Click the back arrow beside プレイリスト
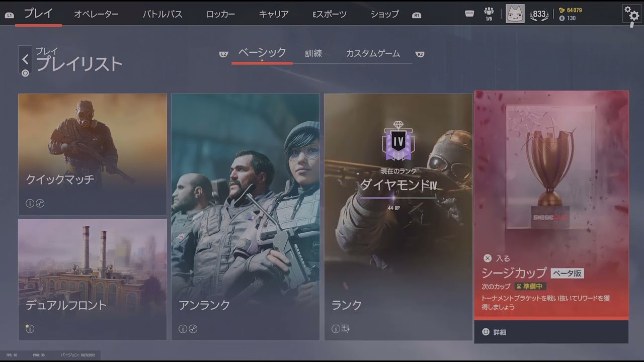This screenshot has width=644, height=362. point(25,59)
